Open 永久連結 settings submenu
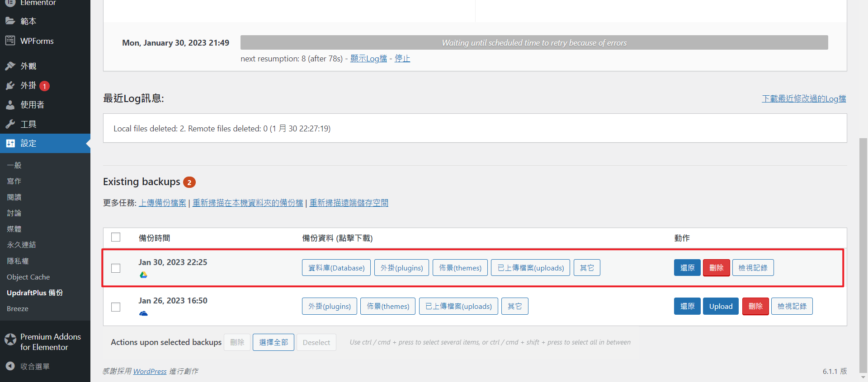Viewport: 868px width, 382px height. point(21,245)
